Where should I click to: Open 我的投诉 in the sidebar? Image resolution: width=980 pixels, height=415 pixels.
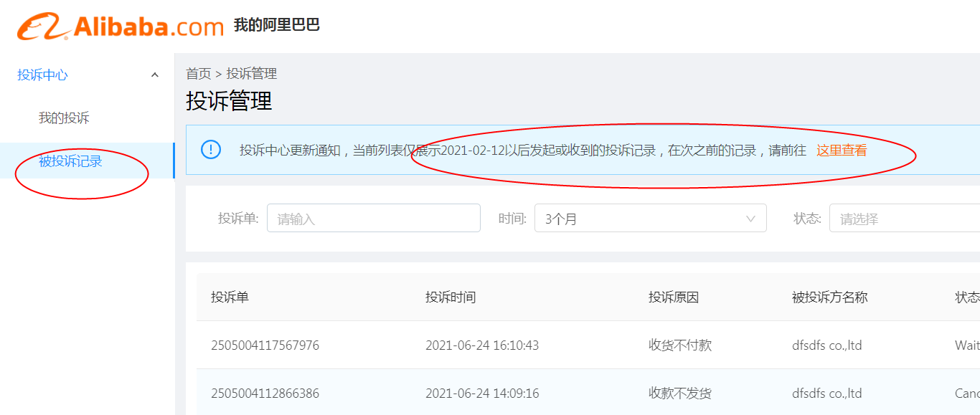(64, 118)
